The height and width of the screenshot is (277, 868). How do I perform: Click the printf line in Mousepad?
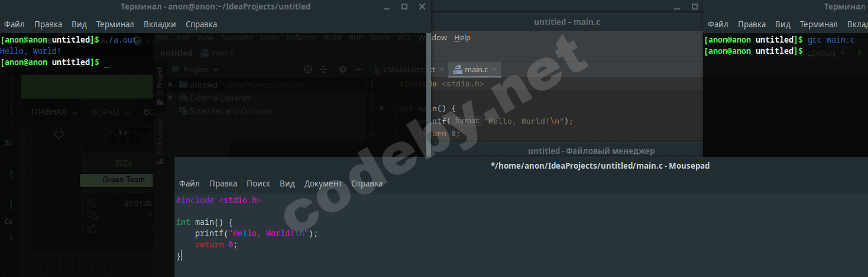(257, 233)
